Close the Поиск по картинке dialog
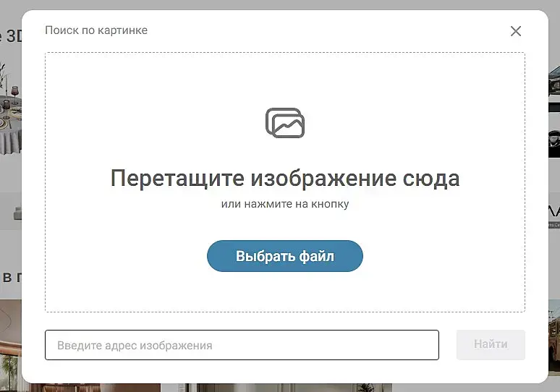The height and width of the screenshot is (392, 560). click(515, 31)
